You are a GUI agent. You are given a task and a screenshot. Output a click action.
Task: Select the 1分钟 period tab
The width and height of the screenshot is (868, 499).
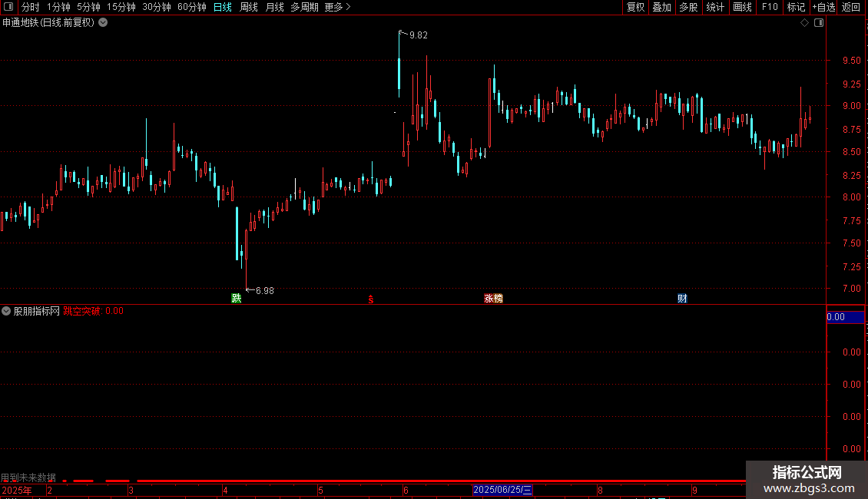point(58,7)
